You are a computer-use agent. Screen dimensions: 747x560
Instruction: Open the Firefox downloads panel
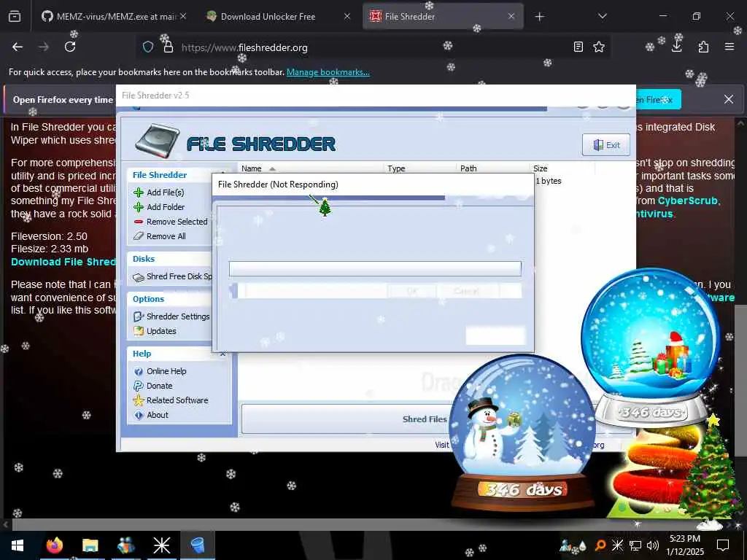pyautogui.click(x=677, y=47)
